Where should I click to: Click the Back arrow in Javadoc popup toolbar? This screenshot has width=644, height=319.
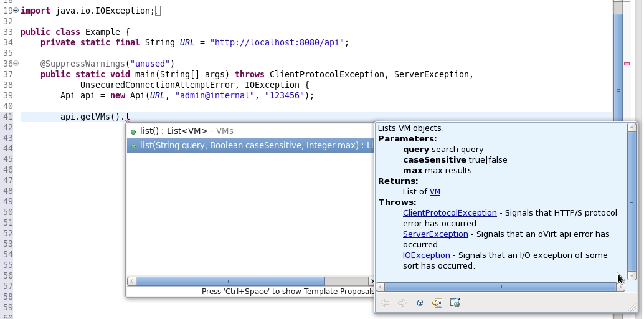click(x=385, y=303)
